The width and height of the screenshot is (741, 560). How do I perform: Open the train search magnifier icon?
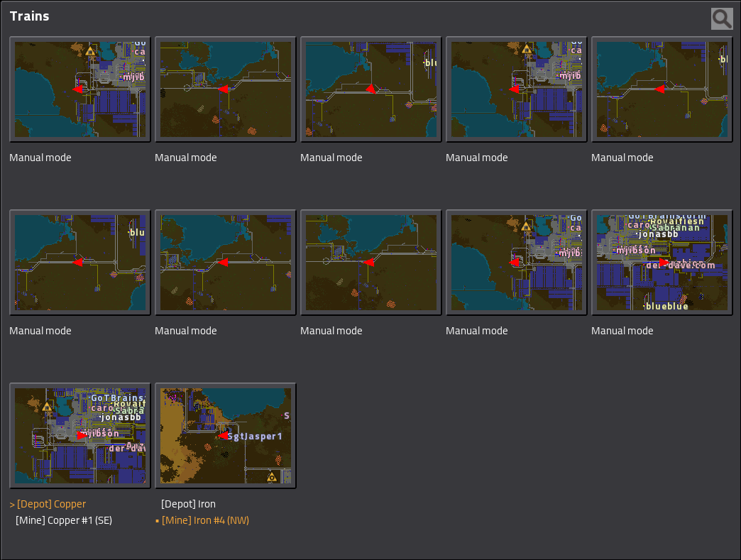[722, 18]
